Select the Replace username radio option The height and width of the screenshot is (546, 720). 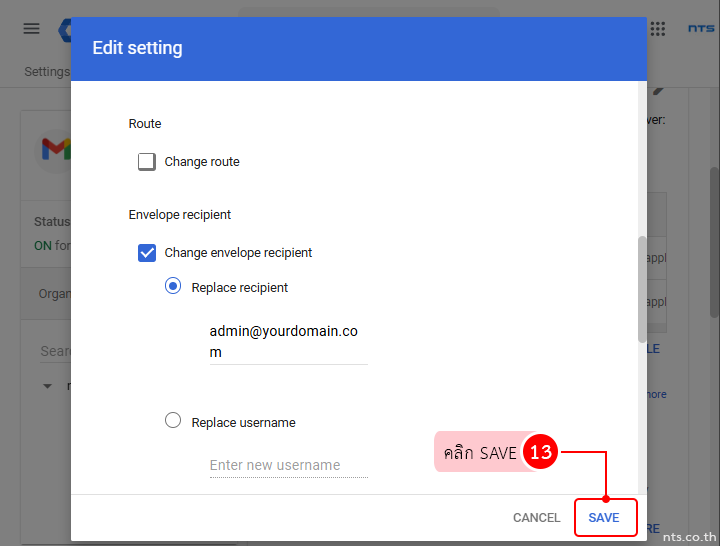[173, 420]
